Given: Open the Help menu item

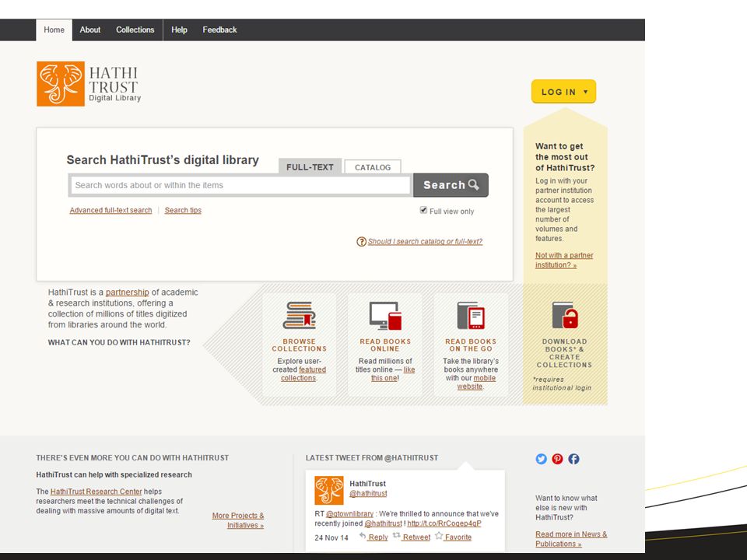Looking at the screenshot, I should click(x=179, y=30).
